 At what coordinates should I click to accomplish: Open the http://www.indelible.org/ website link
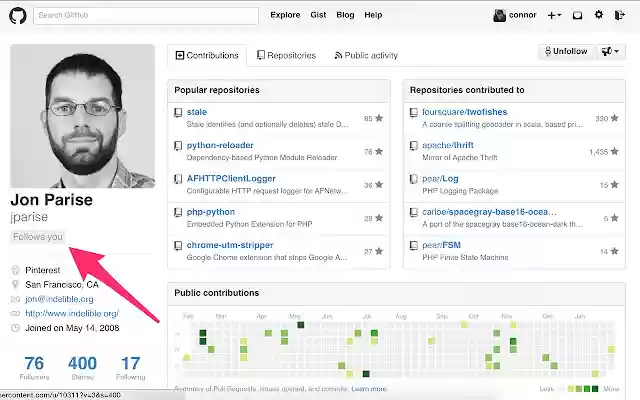point(72,313)
